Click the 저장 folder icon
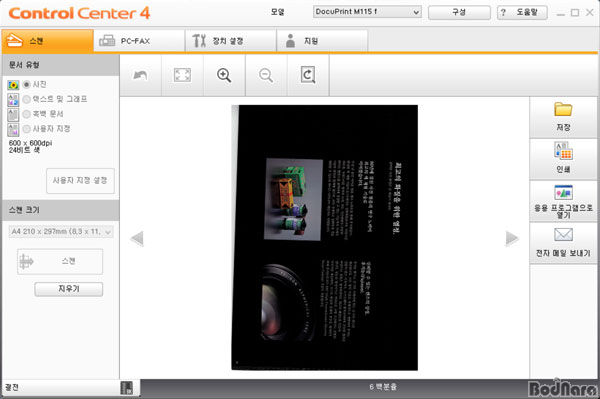 (x=563, y=109)
